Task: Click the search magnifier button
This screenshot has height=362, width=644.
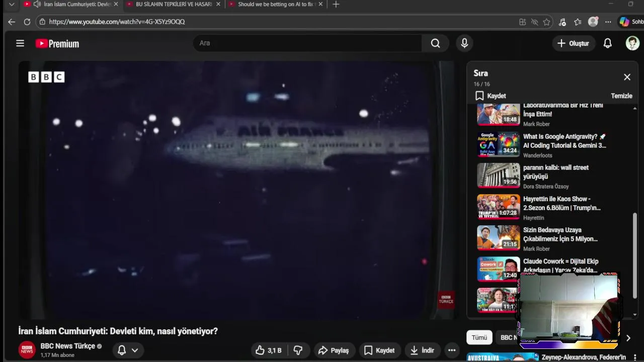Action: (x=435, y=43)
